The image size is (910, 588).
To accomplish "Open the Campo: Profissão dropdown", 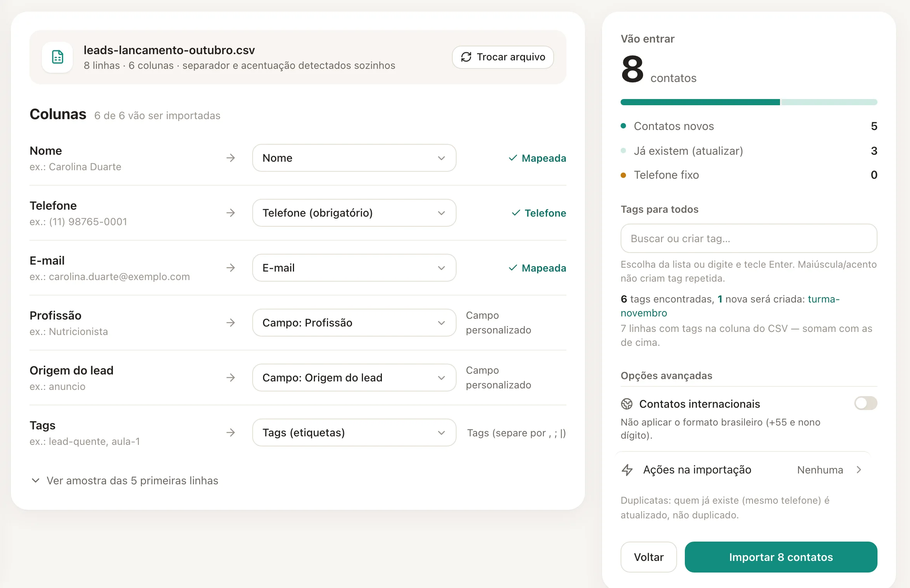I will 354,323.
